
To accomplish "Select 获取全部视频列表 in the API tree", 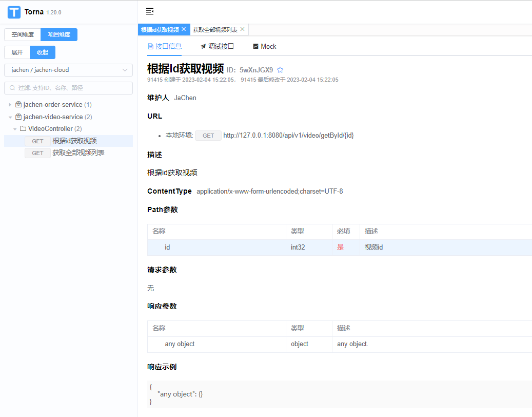I will (69, 153).
